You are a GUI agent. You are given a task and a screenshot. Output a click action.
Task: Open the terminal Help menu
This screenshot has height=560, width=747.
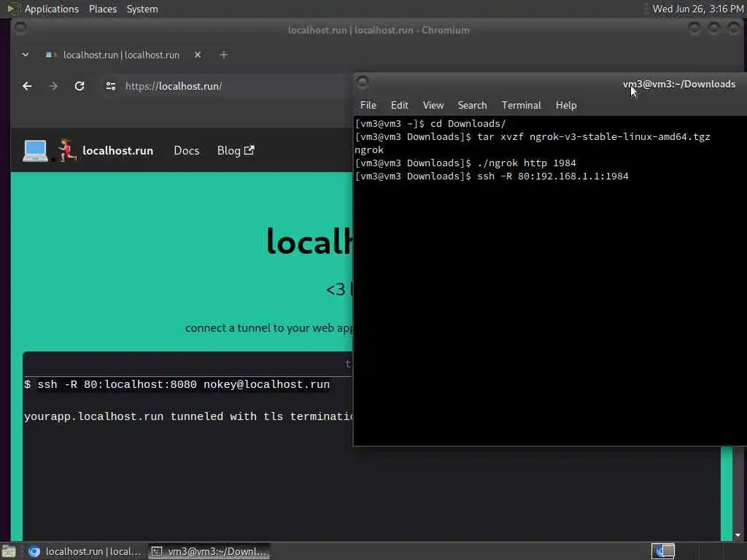(566, 105)
